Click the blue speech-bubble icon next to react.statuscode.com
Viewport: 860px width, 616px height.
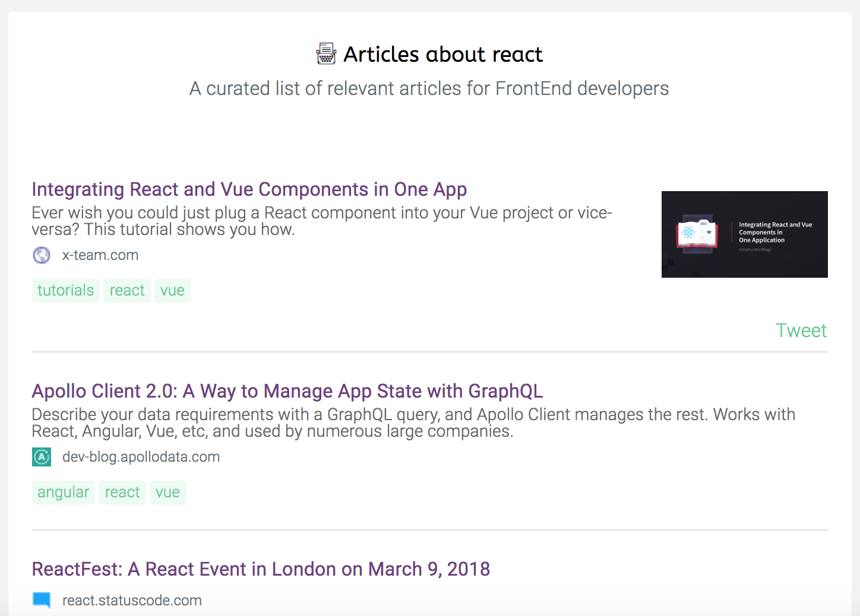pyautogui.click(x=41, y=600)
